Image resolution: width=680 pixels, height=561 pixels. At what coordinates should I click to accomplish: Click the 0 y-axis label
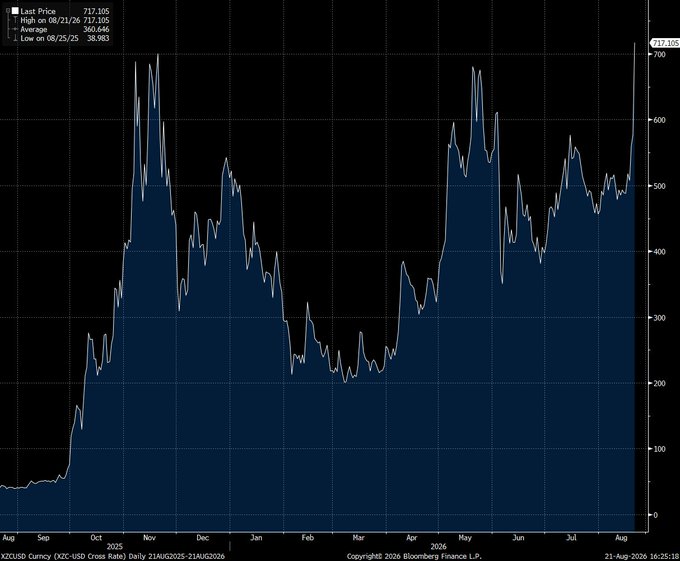pyautogui.click(x=655, y=515)
